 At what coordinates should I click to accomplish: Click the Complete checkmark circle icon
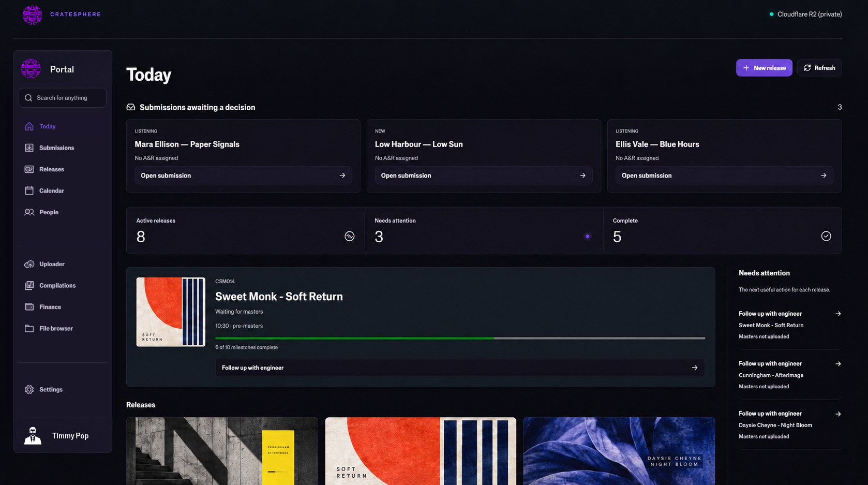pyautogui.click(x=826, y=236)
